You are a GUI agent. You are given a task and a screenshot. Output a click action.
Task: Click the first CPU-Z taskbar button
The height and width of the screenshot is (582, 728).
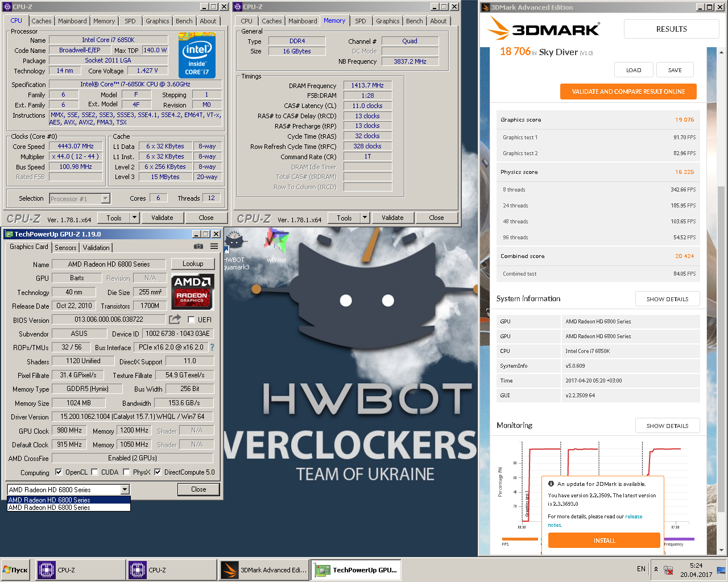click(80, 569)
